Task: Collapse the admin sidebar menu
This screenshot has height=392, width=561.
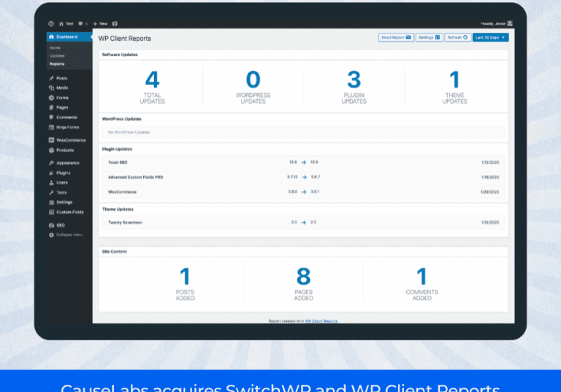Action: click(x=66, y=235)
